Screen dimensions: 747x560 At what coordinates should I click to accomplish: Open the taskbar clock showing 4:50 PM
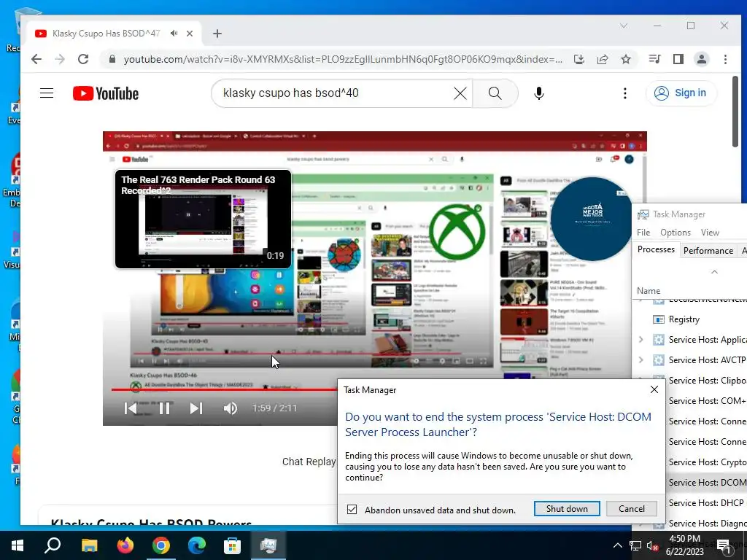(684, 545)
